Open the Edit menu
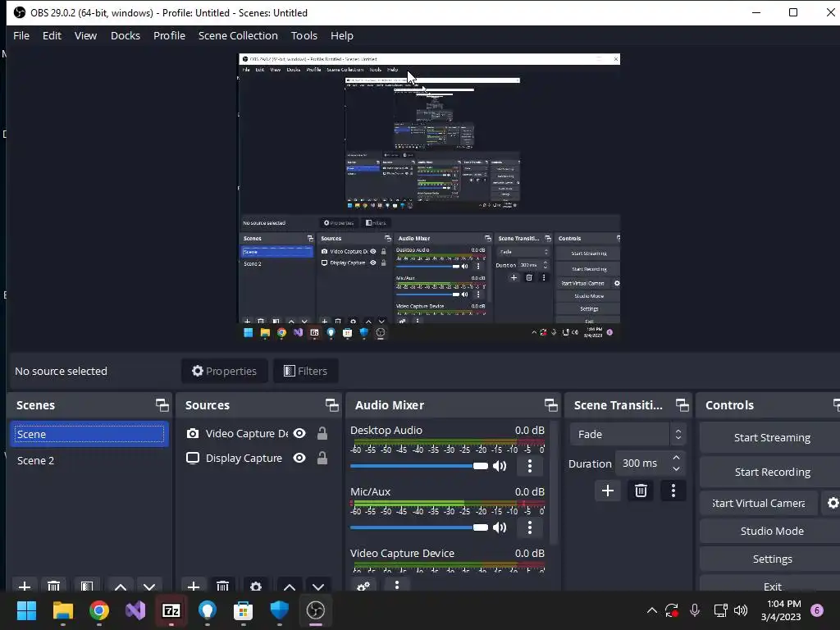Image resolution: width=840 pixels, height=630 pixels. pyautogui.click(x=52, y=35)
